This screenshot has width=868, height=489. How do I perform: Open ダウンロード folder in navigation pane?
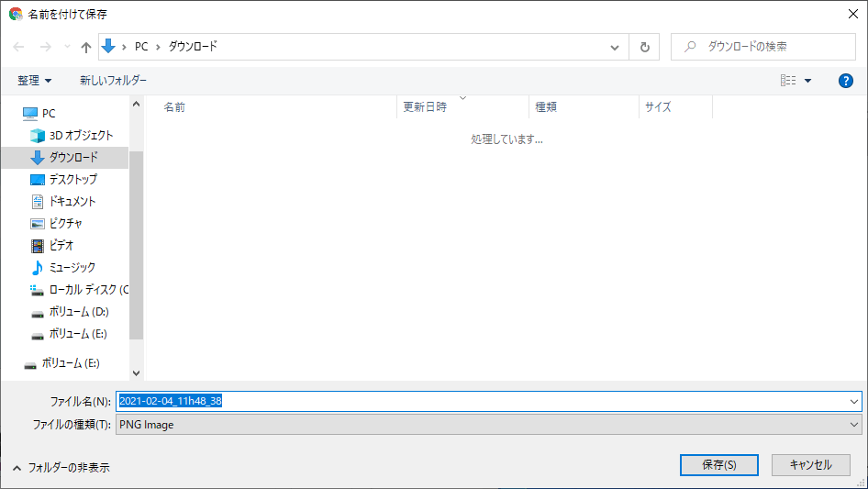73,157
